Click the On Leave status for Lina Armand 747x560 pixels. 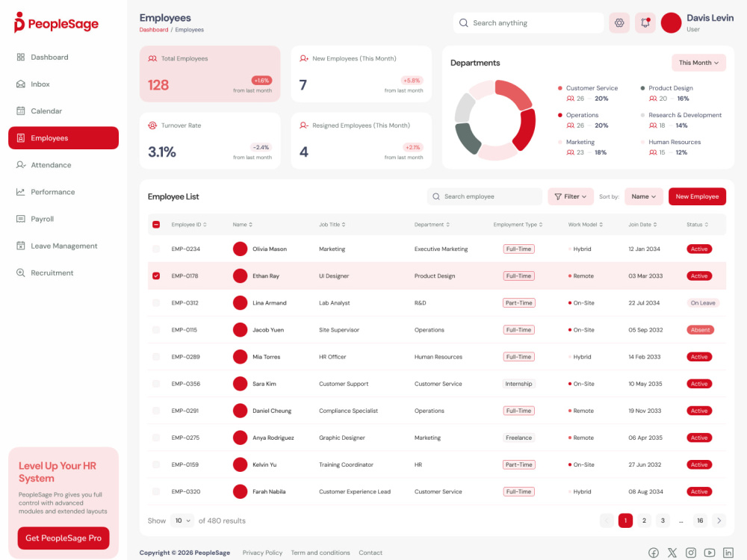tap(703, 303)
